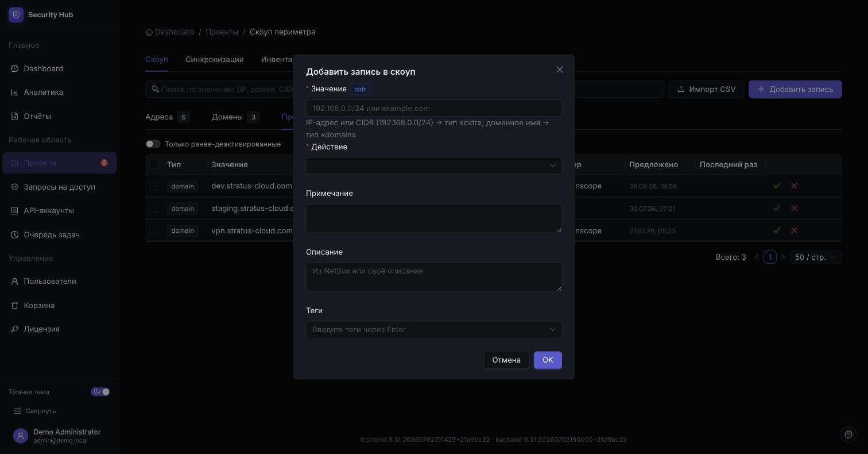Click the Добавить запись button
The width and height of the screenshot is (868, 454).
coord(795,89)
